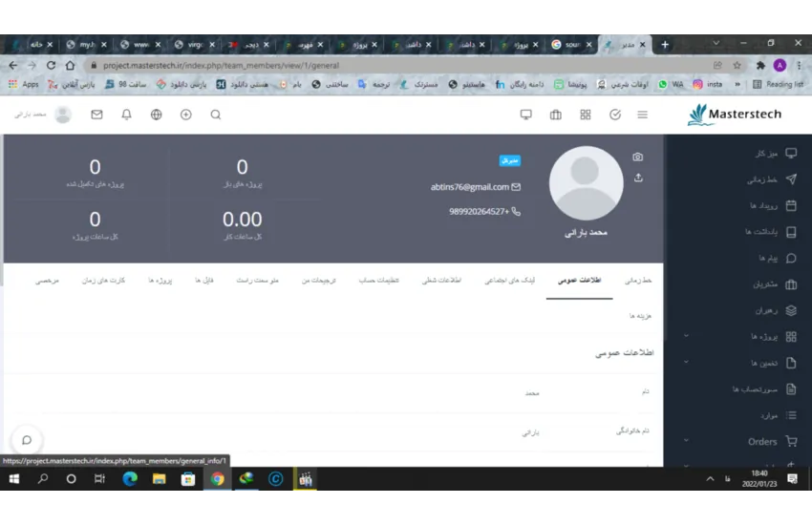Expand the Orders sidebar submenu
The width and height of the screenshot is (812, 525).
686,441
